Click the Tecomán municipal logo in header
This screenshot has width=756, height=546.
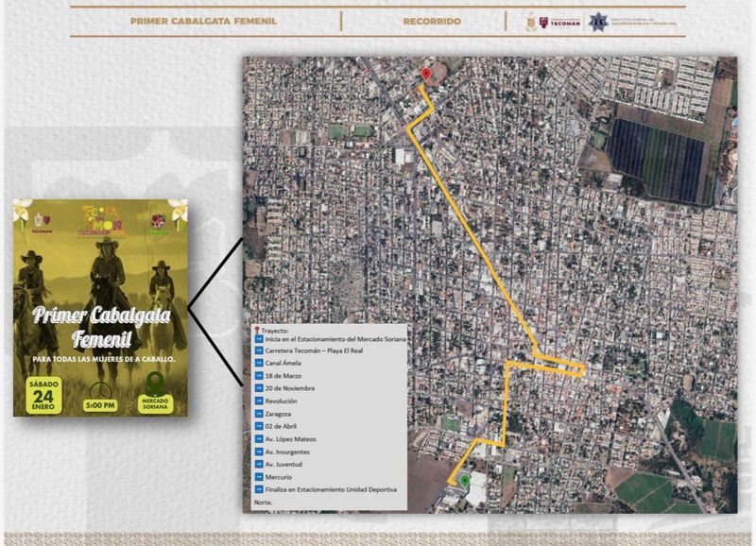click(x=560, y=21)
